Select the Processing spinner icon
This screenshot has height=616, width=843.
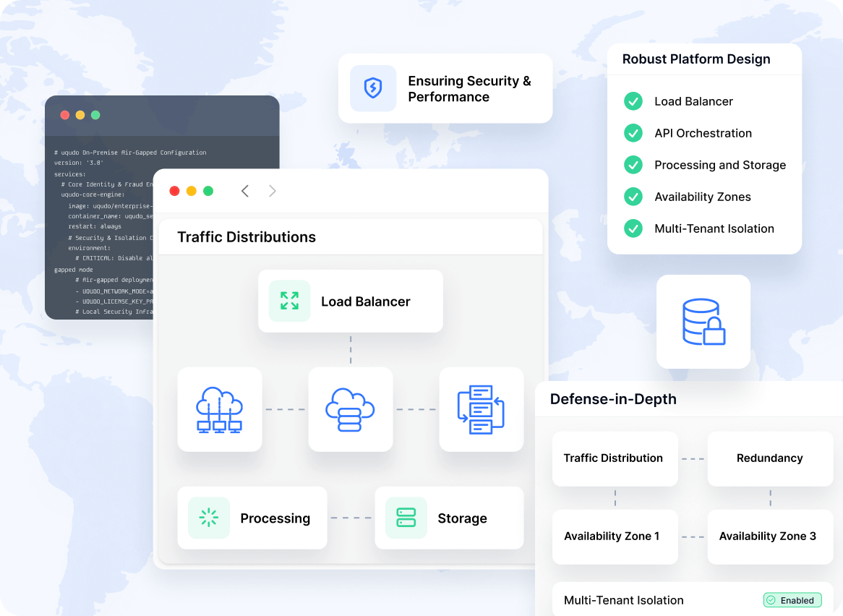pyautogui.click(x=209, y=518)
